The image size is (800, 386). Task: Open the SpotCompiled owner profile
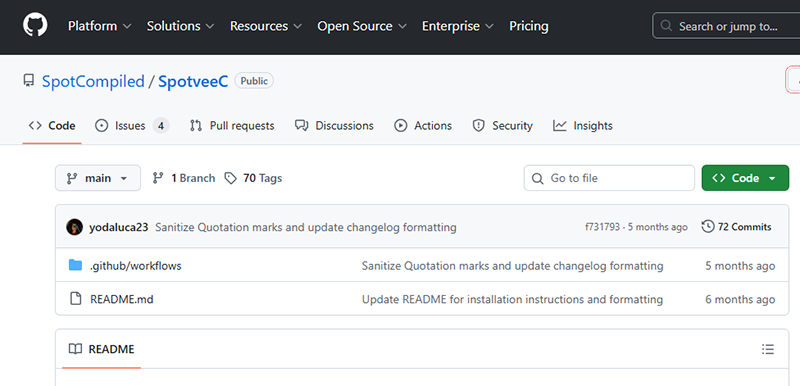tap(93, 81)
